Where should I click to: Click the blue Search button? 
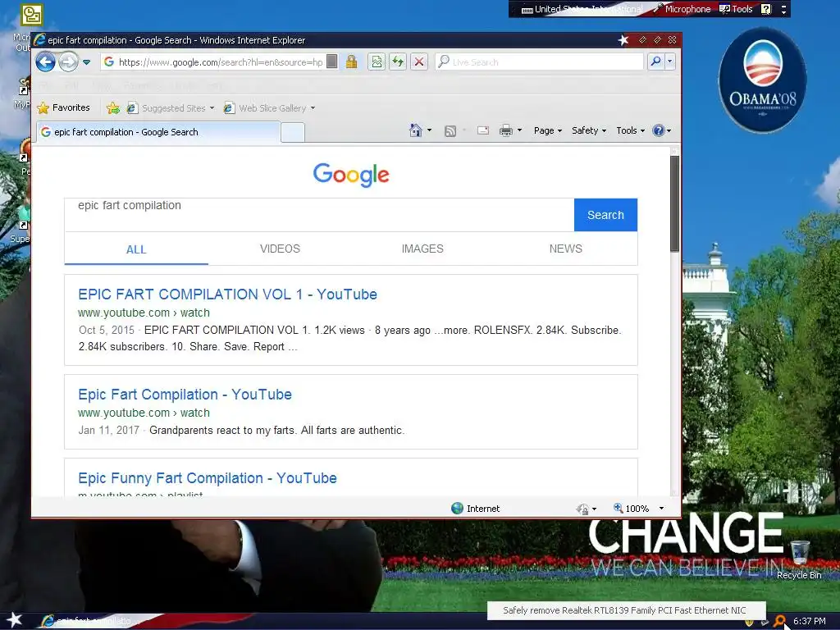coord(605,215)
